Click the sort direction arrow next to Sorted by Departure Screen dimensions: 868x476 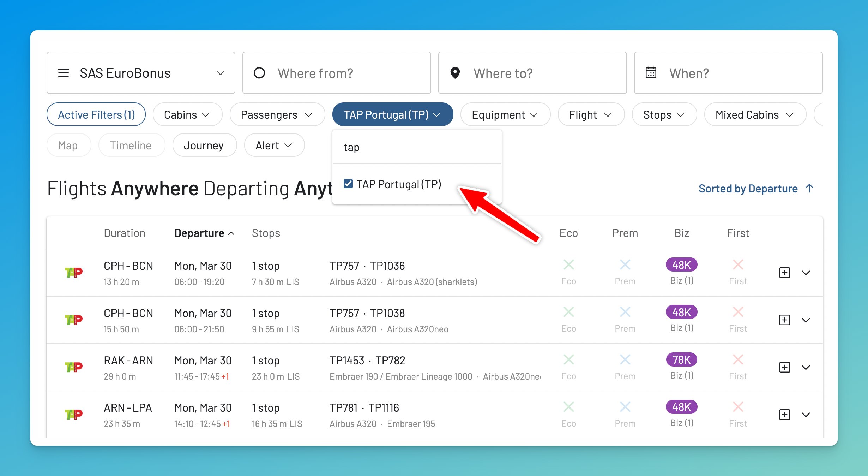tap(810, 188)
